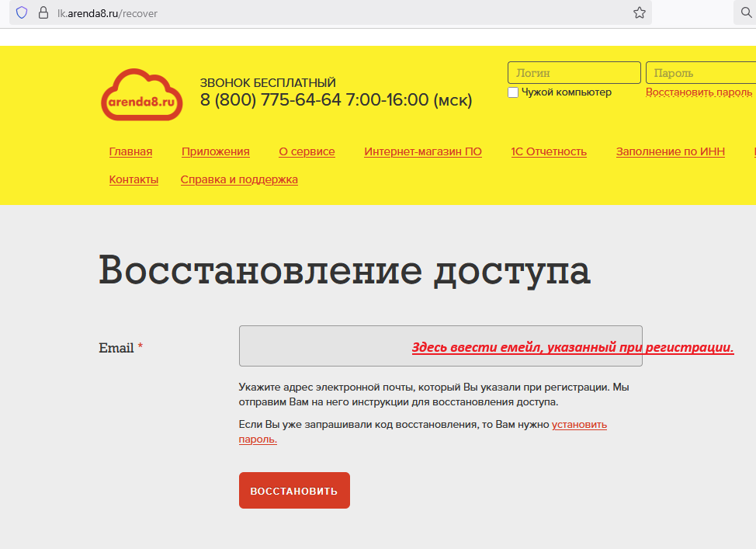Navigate to Контакты page

click(134, 179)
